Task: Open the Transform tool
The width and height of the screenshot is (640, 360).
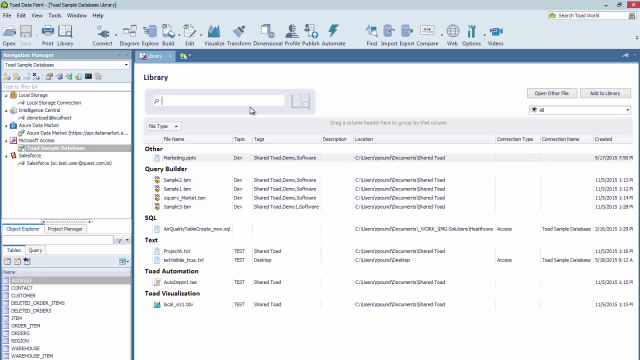Action: pos(239,35)
